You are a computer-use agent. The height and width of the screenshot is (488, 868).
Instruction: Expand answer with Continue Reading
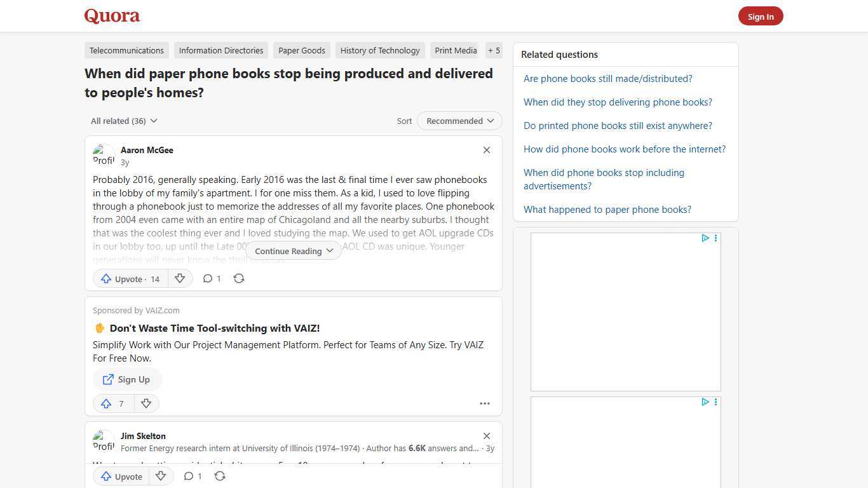(294, 251)
